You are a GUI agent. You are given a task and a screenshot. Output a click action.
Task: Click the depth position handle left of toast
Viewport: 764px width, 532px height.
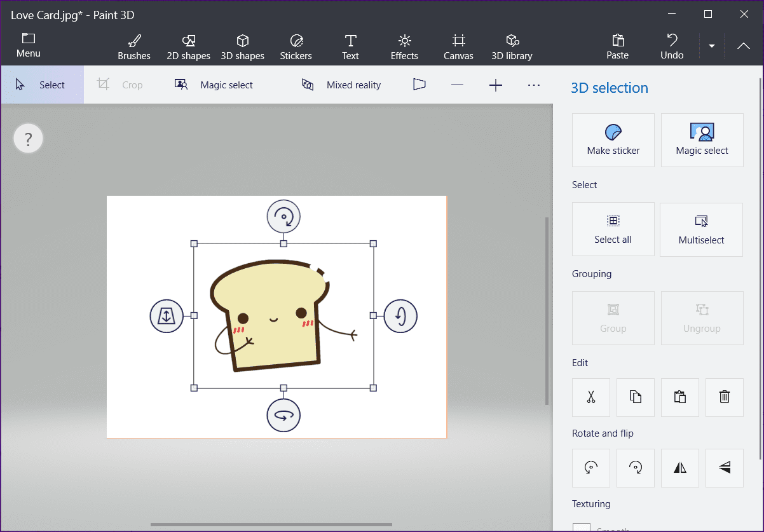(x=167, y=315)
